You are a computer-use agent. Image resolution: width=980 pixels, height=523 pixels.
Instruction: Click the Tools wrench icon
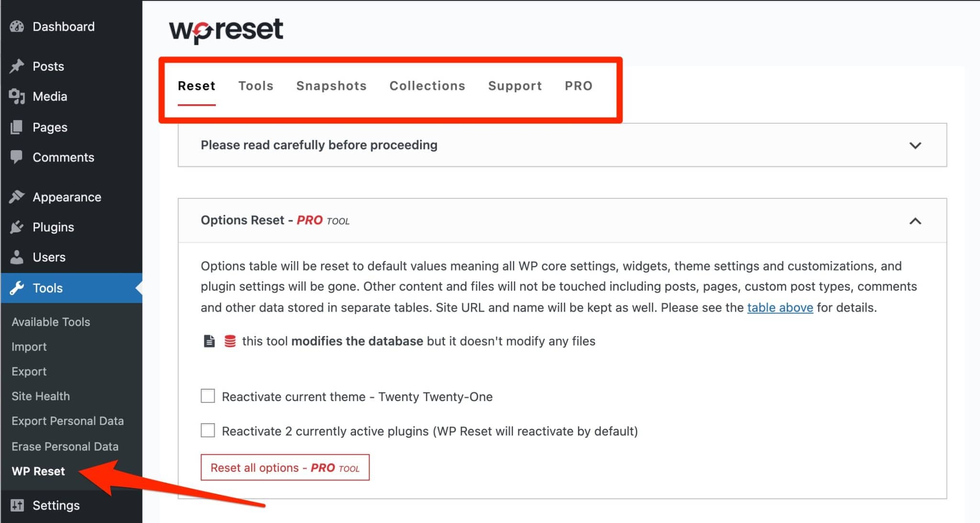pyautogui.click(x=17, y=288)
